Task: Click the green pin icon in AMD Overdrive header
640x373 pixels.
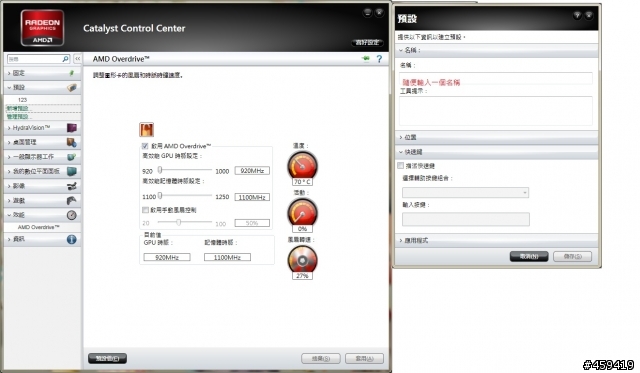Action: [x=366, y=59]
